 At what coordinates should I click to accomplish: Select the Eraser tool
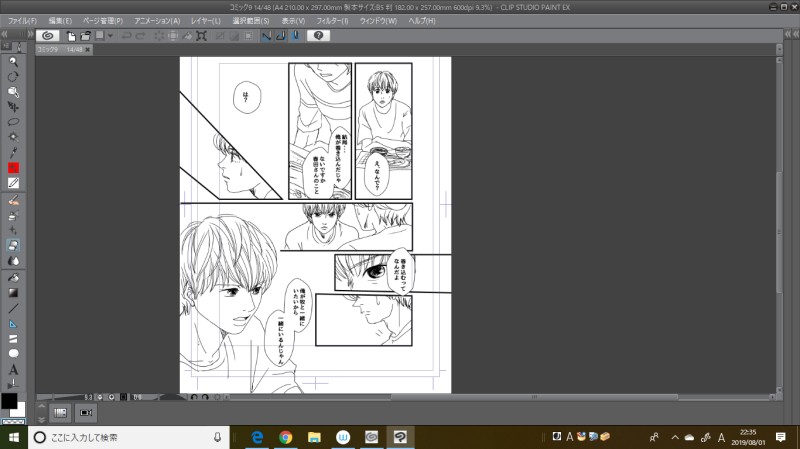[x=13, y=245]
